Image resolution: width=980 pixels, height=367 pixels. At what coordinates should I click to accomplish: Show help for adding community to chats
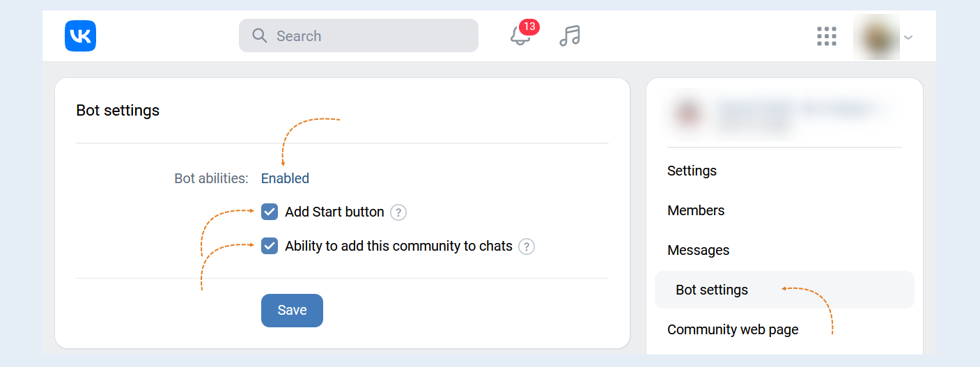tap(527, 247)
